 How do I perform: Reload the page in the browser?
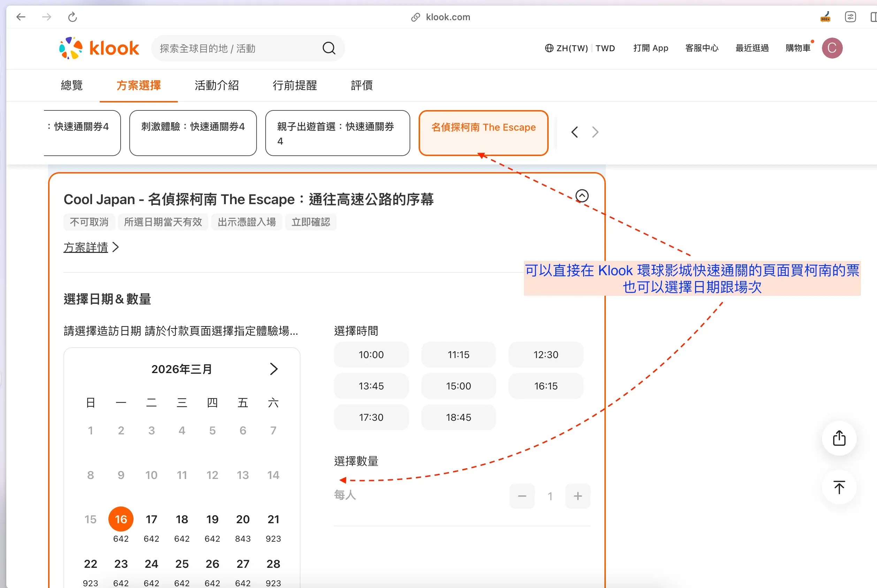click(x=73, y=17)
